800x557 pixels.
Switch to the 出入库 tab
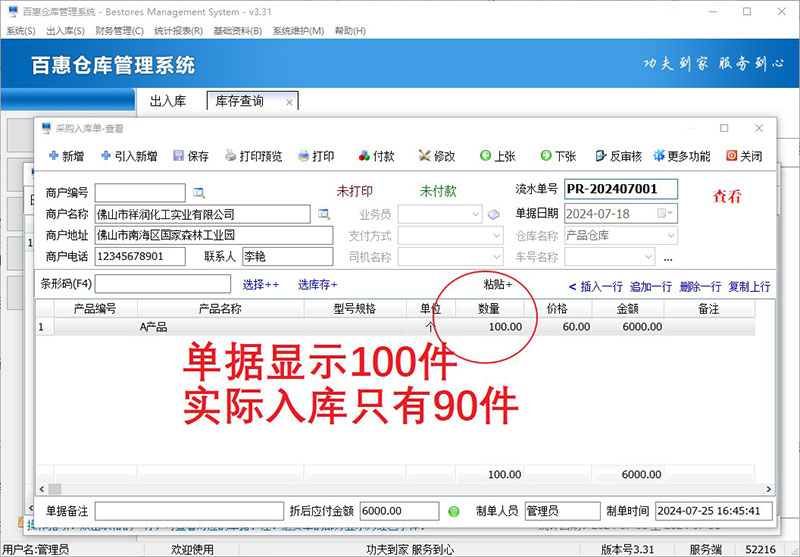tap(168, 101)
